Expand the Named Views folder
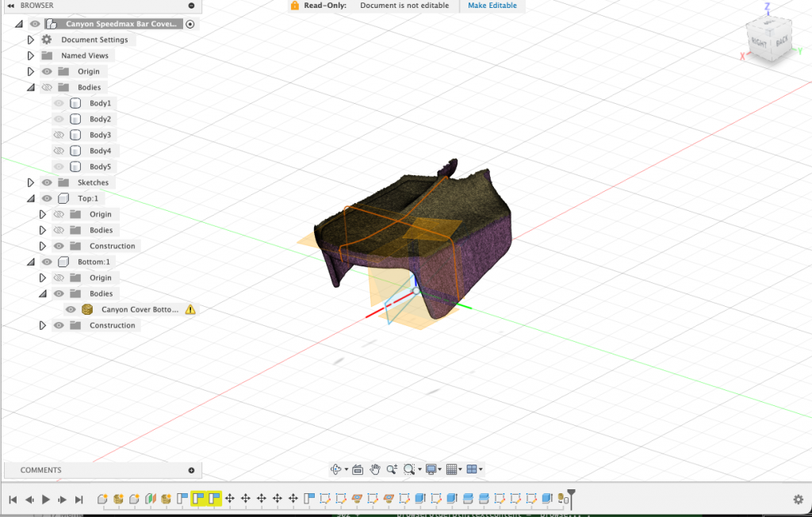Screen dimensions: 812x517 (31, 56)
